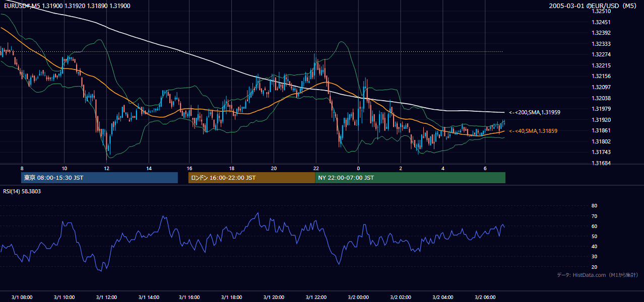Click price axis value 1.32156

[x=601, y=76]
